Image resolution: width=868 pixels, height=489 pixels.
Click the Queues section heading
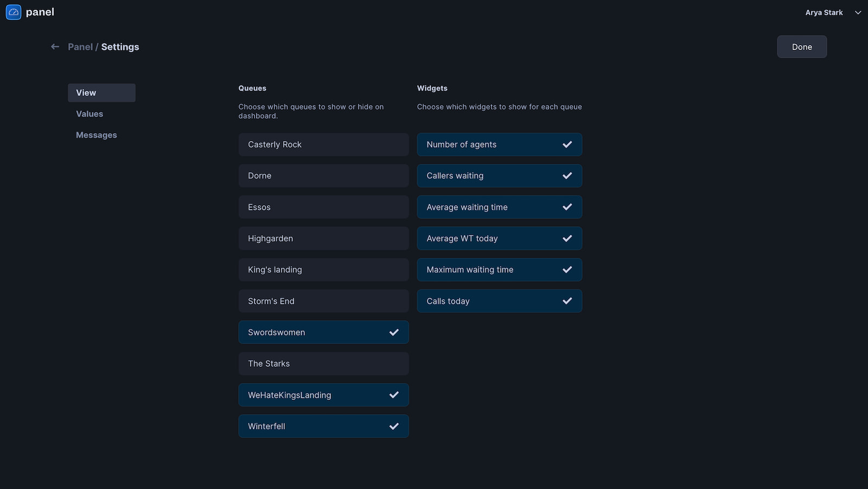pyautogui.click(x=252, y=88)
